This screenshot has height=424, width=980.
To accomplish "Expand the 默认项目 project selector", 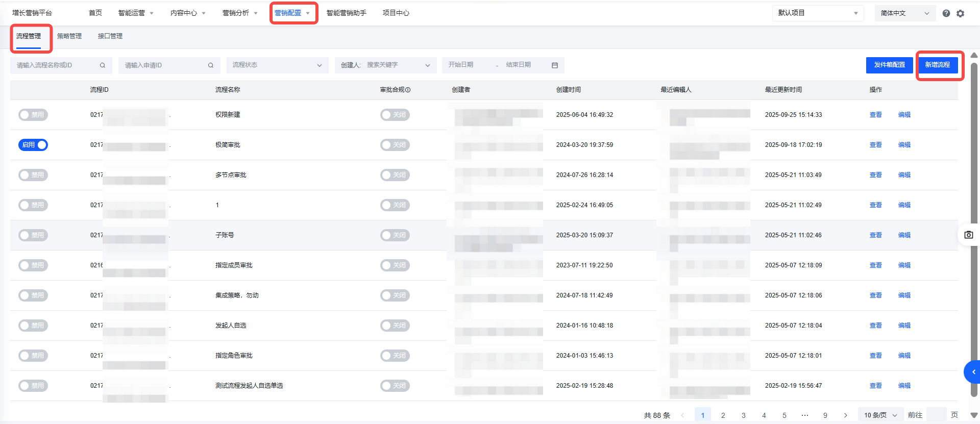I will tap(817, 13).
